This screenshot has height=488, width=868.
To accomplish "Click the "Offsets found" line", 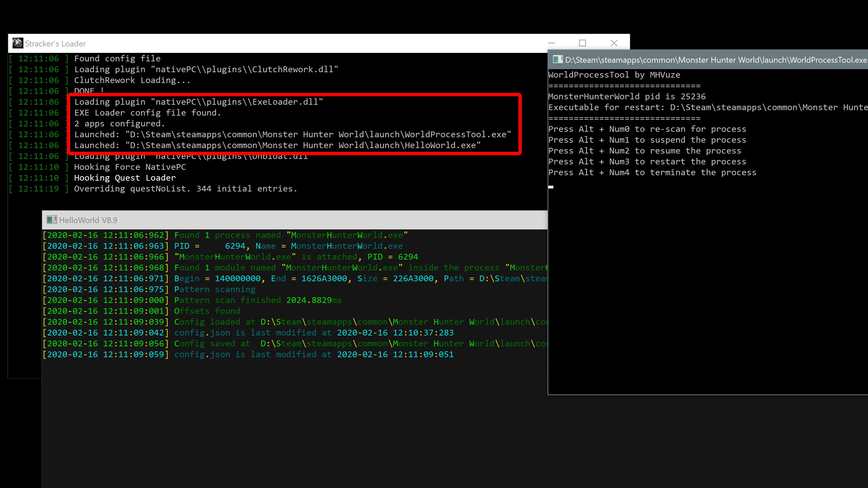I will click(x=207, y=311).
